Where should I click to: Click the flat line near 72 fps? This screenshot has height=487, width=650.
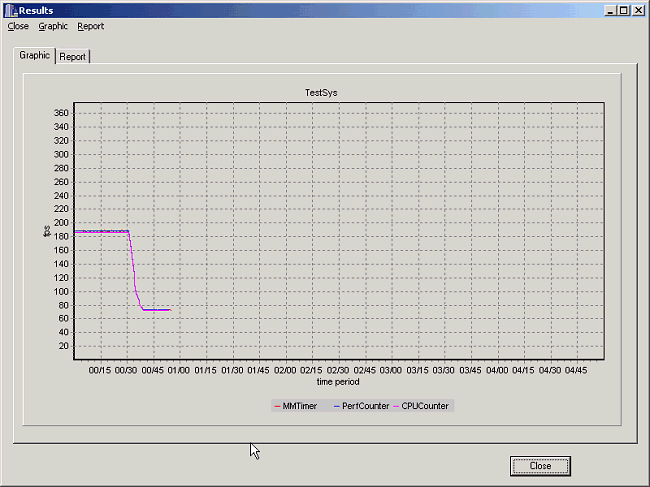pyautogui.click(x=157, y=310)
